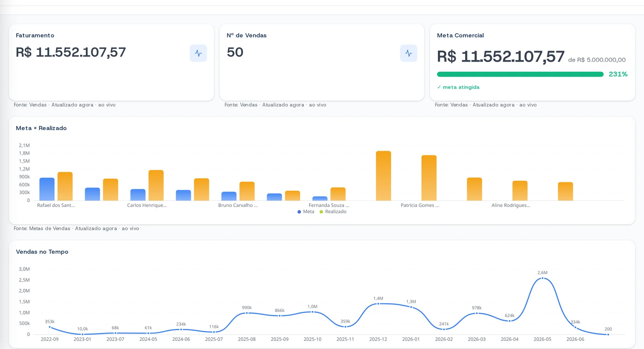
Task: Click the 990k data point at 2025-08
Action: [247, 313]
